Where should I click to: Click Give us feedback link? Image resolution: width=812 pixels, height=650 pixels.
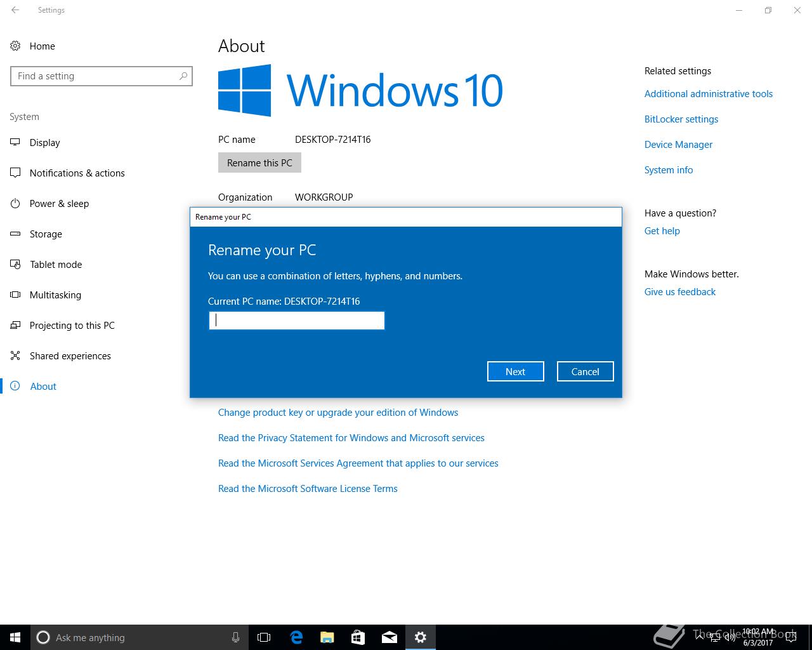[x=680, y=291]
